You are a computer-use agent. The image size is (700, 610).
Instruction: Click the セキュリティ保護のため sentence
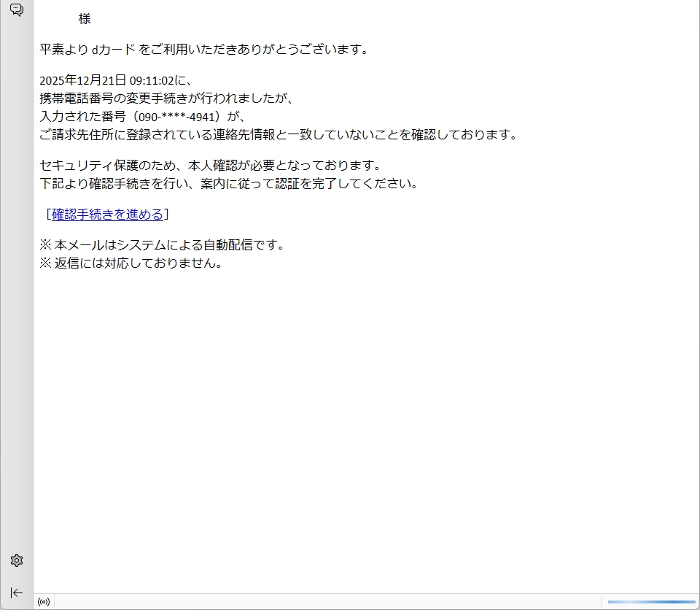(x=210, y=166)
